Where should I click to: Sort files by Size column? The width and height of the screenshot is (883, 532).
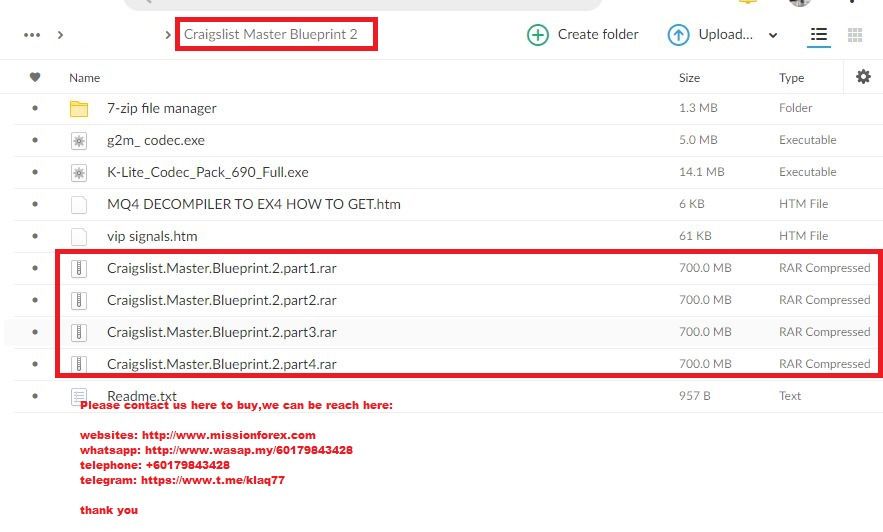(689, 78)
